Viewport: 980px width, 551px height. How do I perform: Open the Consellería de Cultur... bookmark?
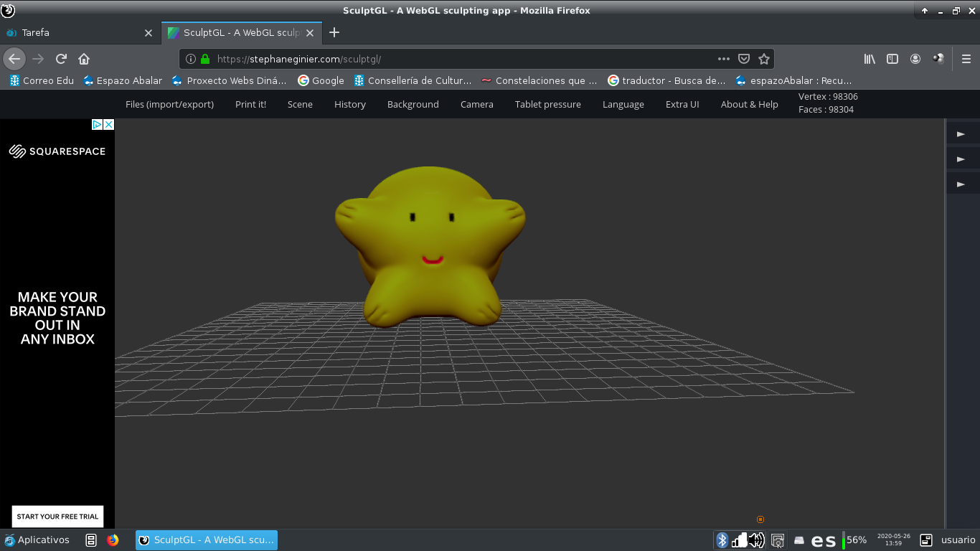point(413,80)
